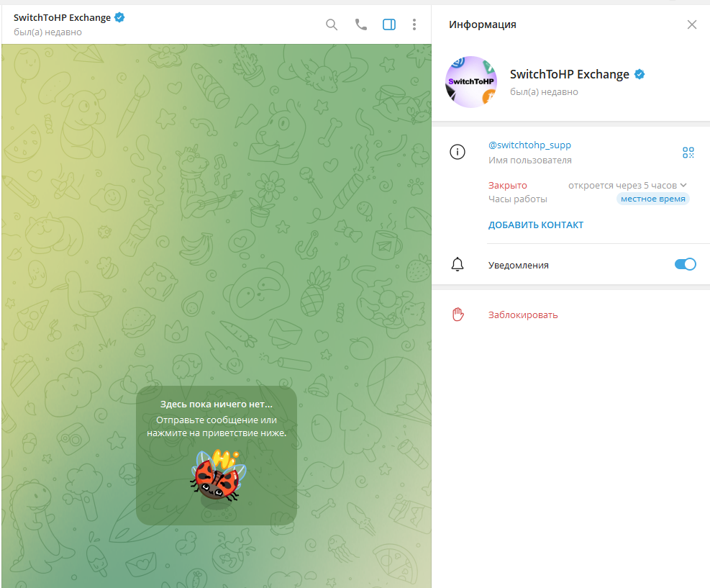Click the red hand block icon
The image size is (710, 588).
458,315
